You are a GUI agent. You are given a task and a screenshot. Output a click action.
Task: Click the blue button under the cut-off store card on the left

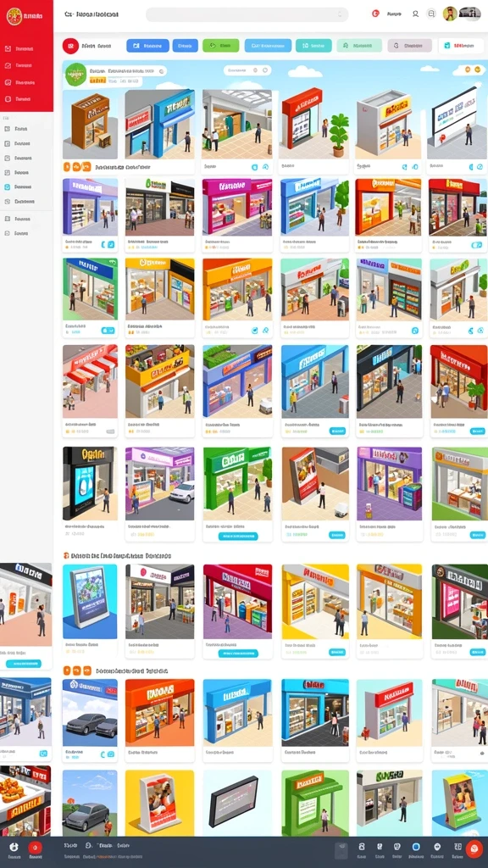[24, 663]
